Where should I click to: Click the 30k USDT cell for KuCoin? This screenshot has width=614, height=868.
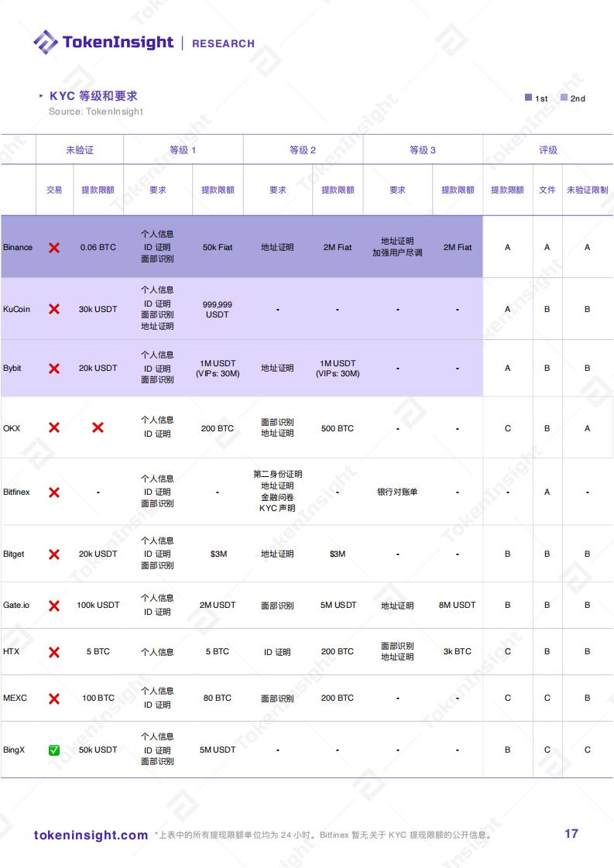(98, 309)
